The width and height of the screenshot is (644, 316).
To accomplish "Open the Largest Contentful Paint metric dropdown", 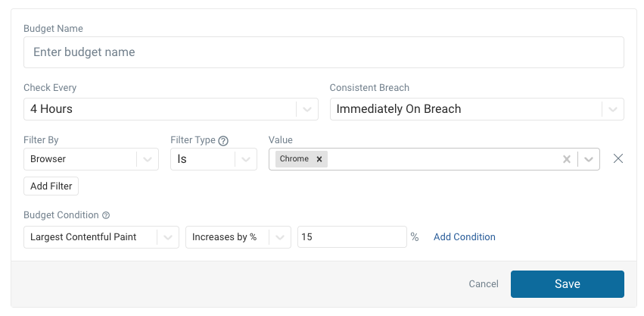I will click(168, 237).
